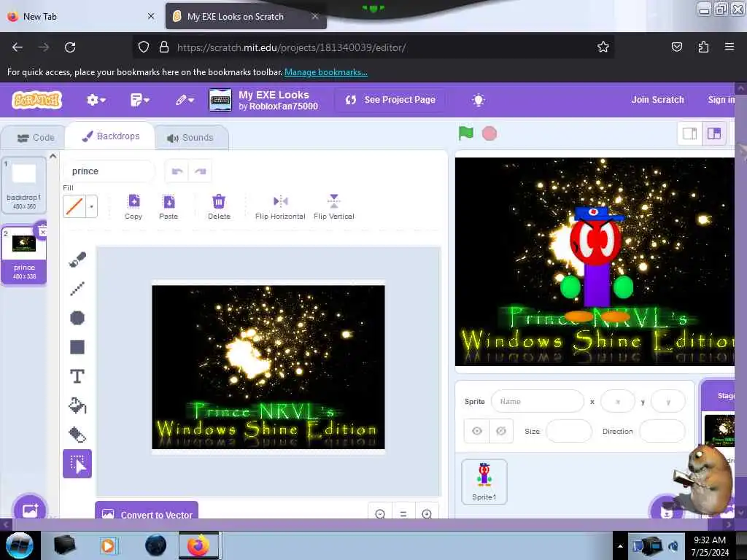Click the Fill color swatch
Screen dimensions: 747x560
tap(74, 206)
